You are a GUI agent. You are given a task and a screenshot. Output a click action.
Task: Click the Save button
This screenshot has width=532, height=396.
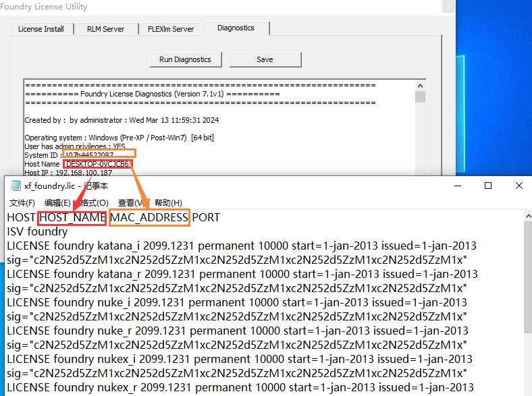pos(265,59)
